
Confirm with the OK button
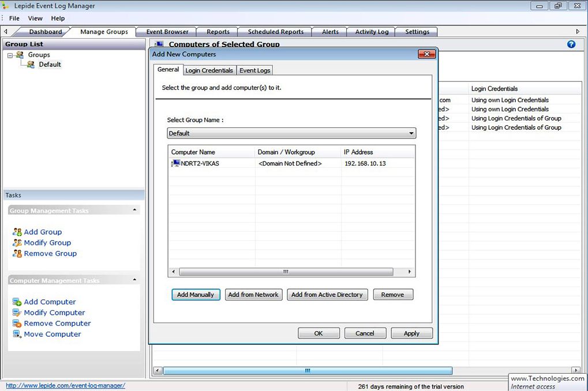coord(319,333)
